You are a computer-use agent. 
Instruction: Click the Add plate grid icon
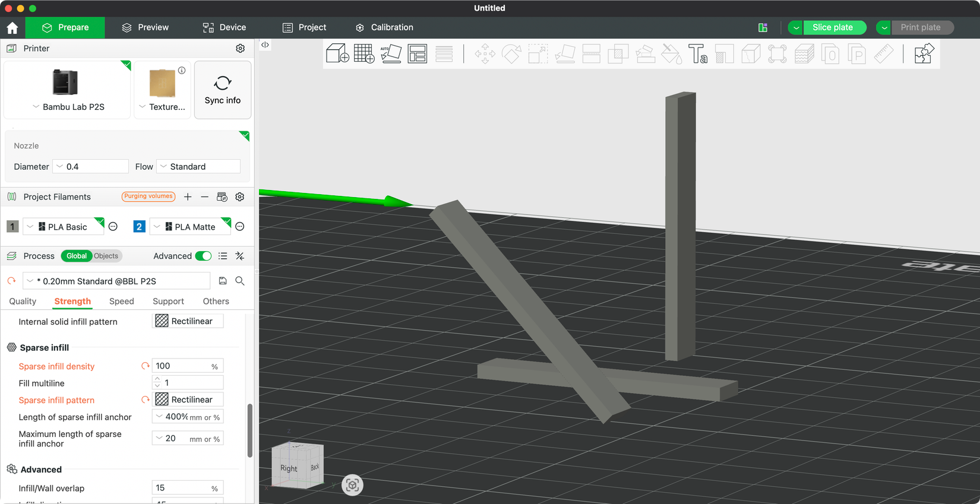tap(364, 53)
